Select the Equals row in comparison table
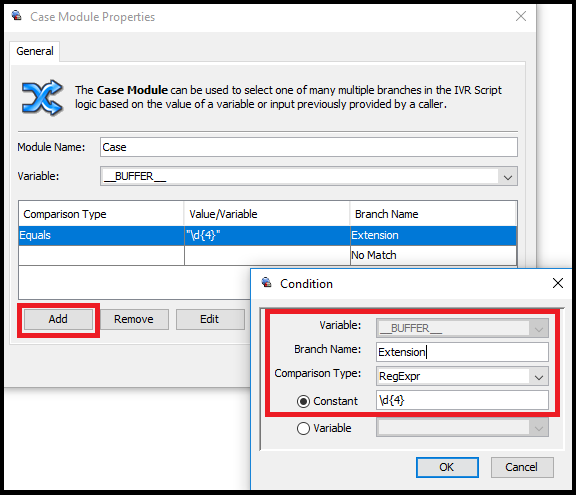This screenshot has width=576, height=495. [x=267, y=235]
